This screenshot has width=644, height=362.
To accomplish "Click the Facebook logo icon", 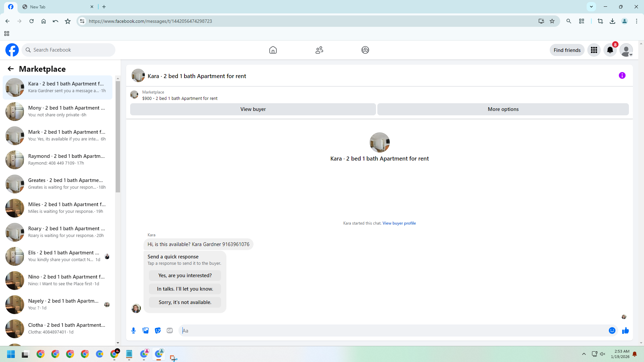I will point(12,50).
